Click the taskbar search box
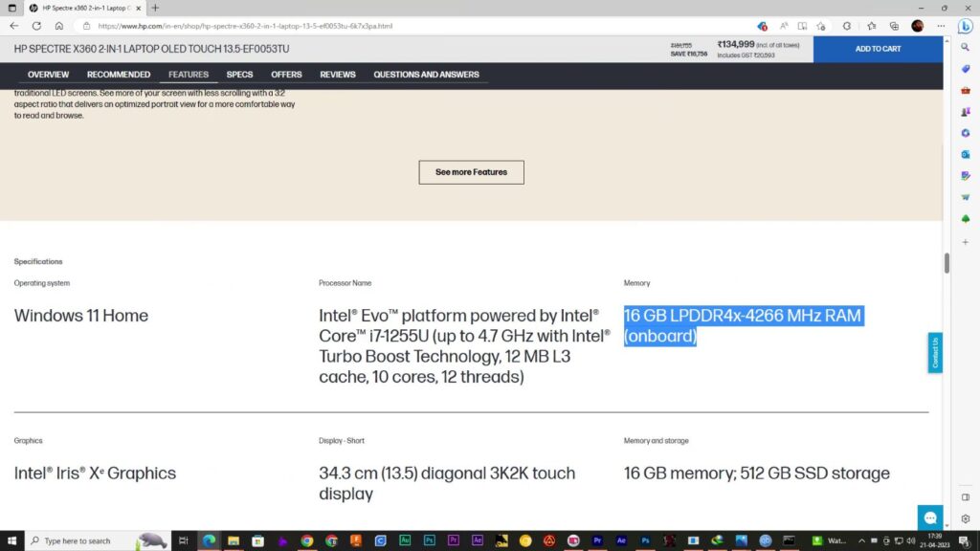 (x=98, y=540)
